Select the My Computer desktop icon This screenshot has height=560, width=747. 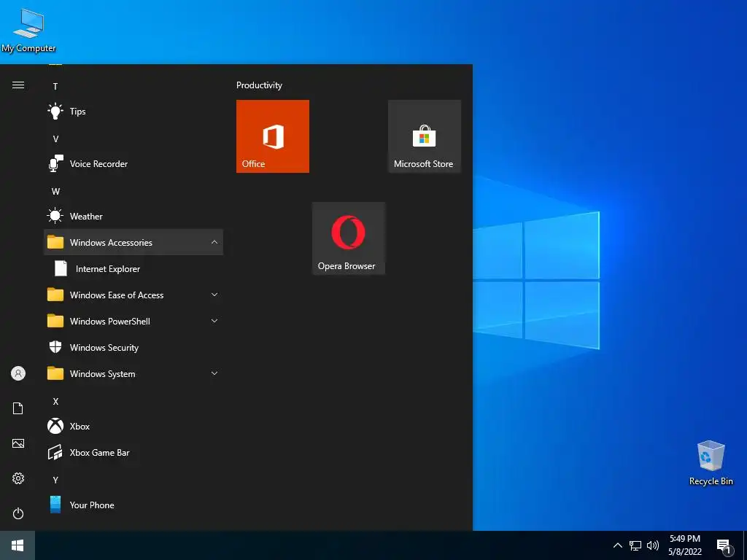(x=28, y=31)
